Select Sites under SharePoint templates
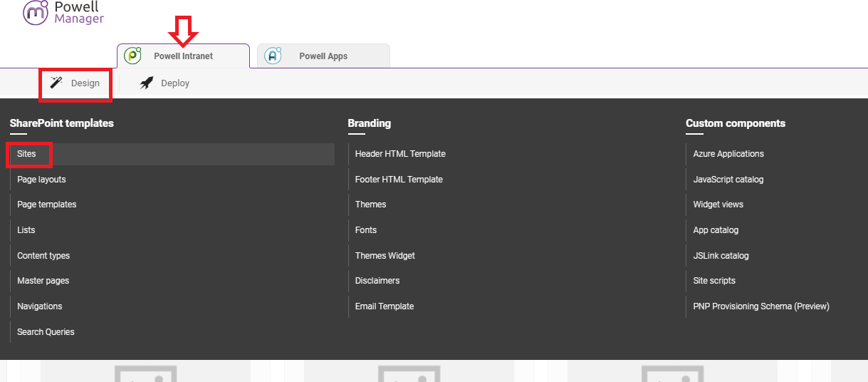Viewport: 868px width, 382px height. click(x=172, y=154)
